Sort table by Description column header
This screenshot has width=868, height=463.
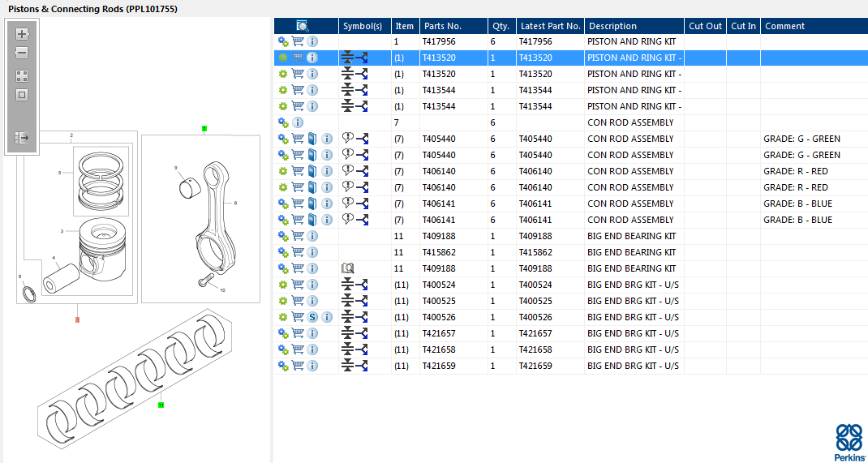click(612, 26)
